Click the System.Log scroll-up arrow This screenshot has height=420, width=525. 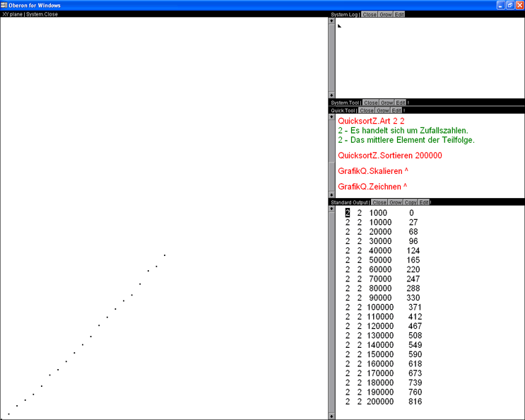[x=331, y=21]
